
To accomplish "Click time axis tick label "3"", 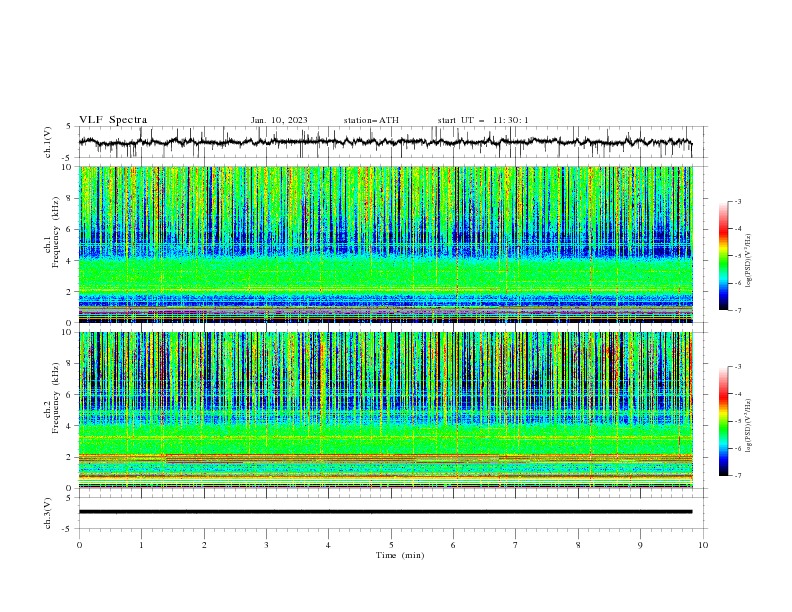I will [x=266, y=545].
